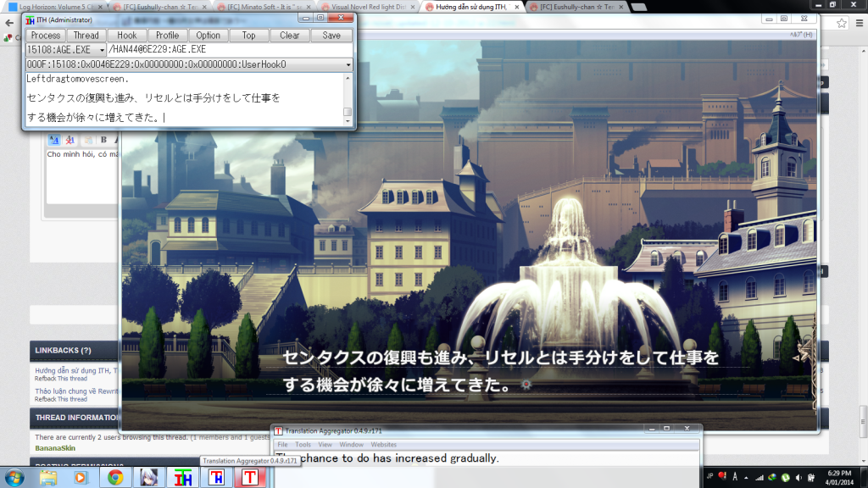
Task: Open Tools menu in Translation Aggregator
Action: tap(303, 445)
